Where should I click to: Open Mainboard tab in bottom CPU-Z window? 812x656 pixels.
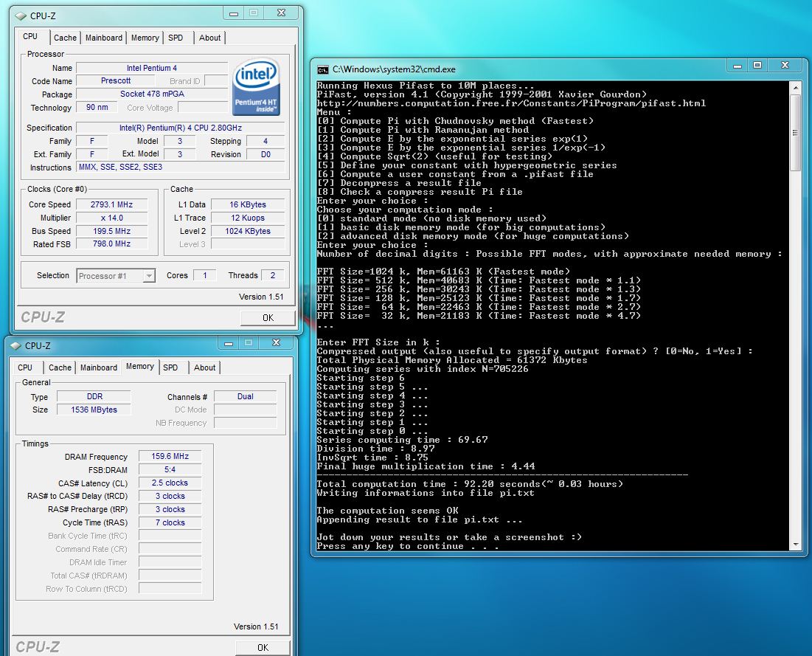tap(98, 367)
